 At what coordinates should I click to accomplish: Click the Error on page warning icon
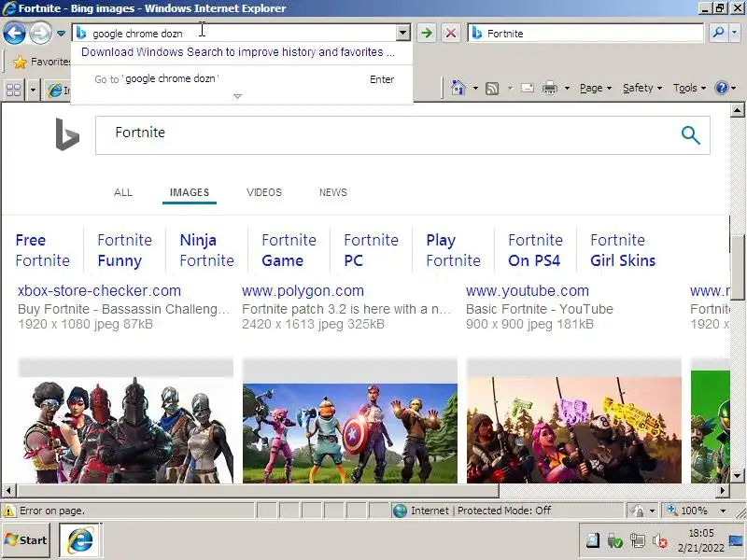(9, 511)
